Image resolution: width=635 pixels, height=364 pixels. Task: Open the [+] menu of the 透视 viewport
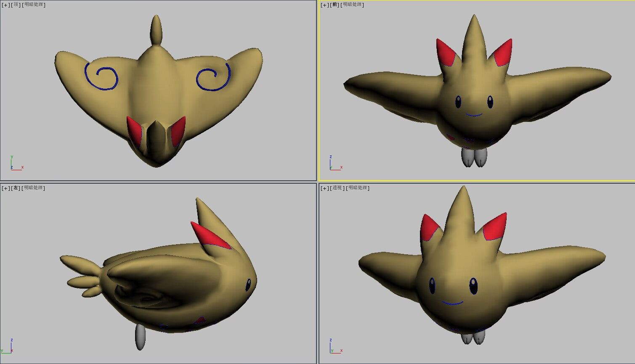tap(325, 188)
